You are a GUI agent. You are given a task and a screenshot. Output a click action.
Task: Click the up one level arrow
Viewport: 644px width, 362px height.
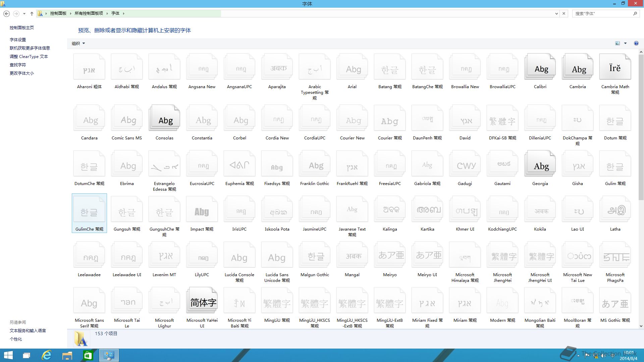click(32, 13)
